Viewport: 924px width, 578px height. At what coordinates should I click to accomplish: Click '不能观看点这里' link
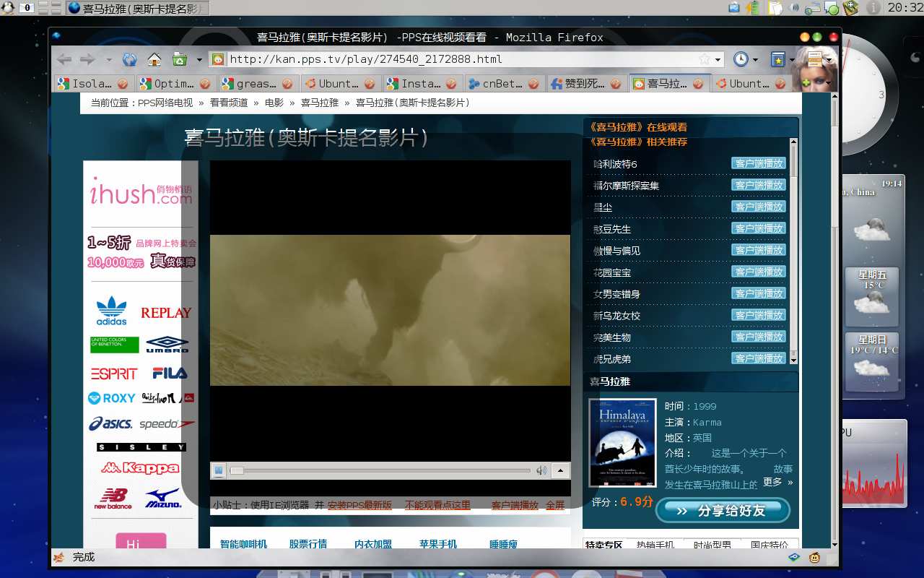pyautogui.click(x=437, y=505)
